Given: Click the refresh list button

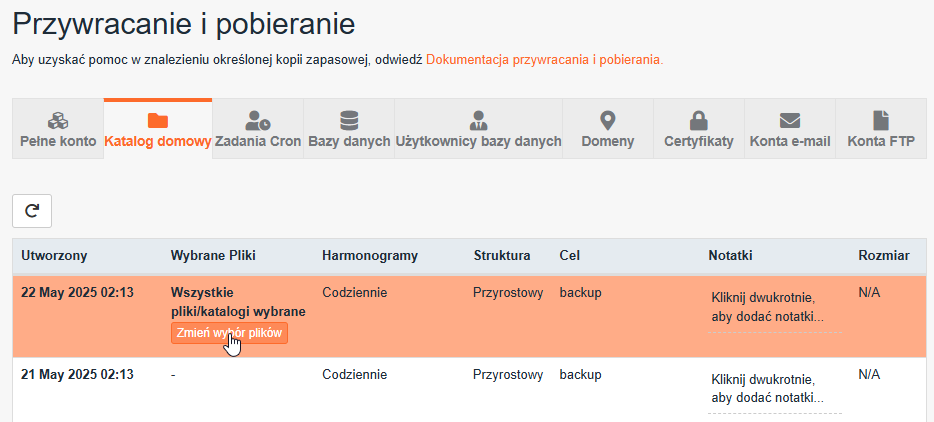Looking at the screenshot, I should (x=32, y=211).
